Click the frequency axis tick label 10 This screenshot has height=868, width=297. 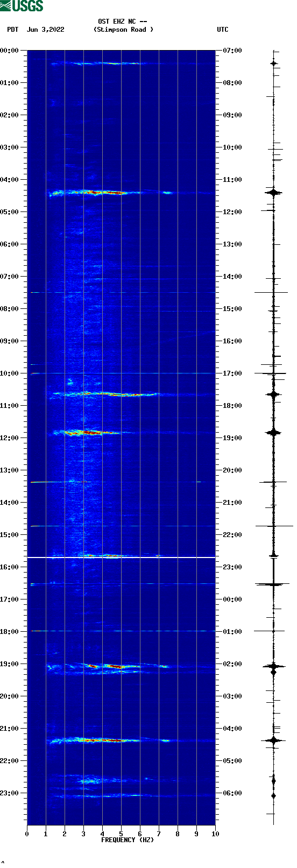(x=215, y=834)
